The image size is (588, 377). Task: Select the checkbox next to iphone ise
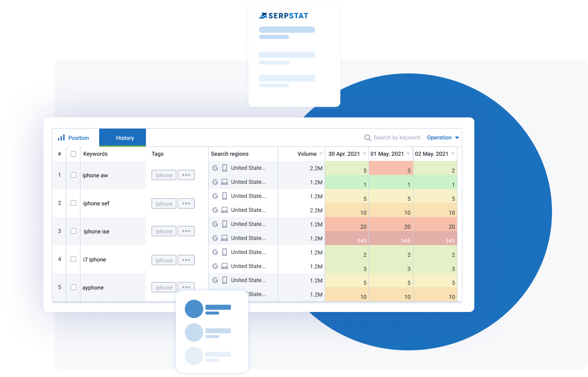point(73,231)
